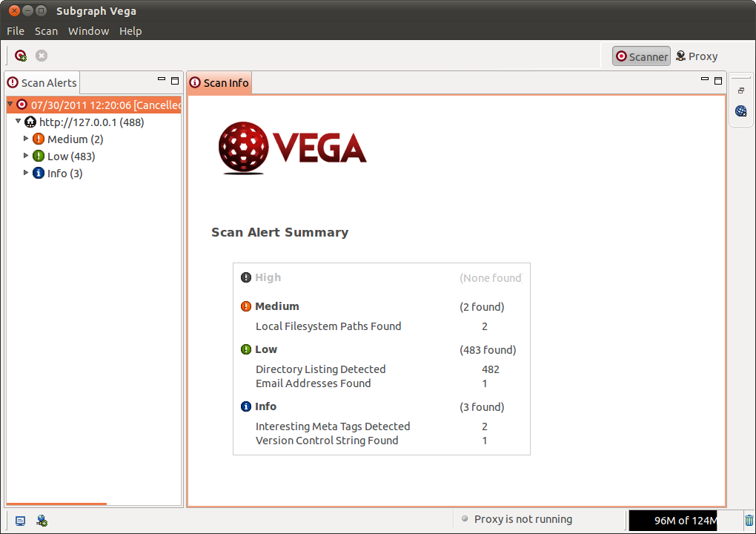Click the Medium severity icon in summary
Image resolution: width=756 pixels, height=534 pixels.
(x=246, y=306)
